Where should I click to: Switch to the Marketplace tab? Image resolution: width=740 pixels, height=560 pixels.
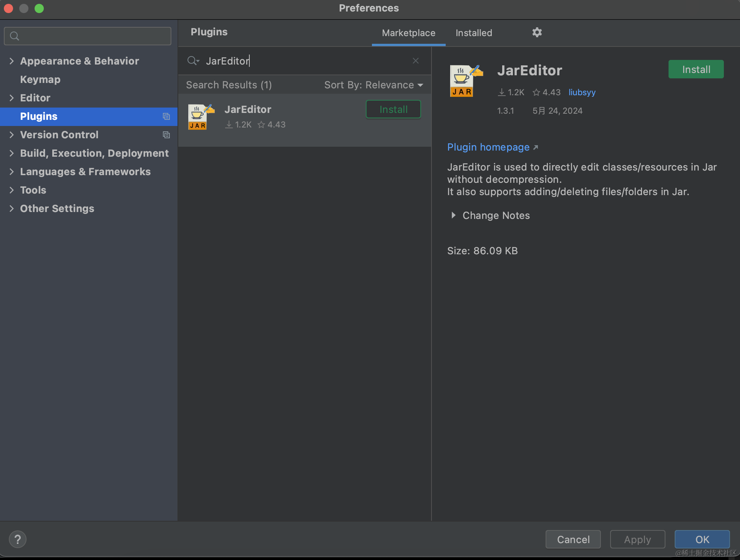coord(408,32)
